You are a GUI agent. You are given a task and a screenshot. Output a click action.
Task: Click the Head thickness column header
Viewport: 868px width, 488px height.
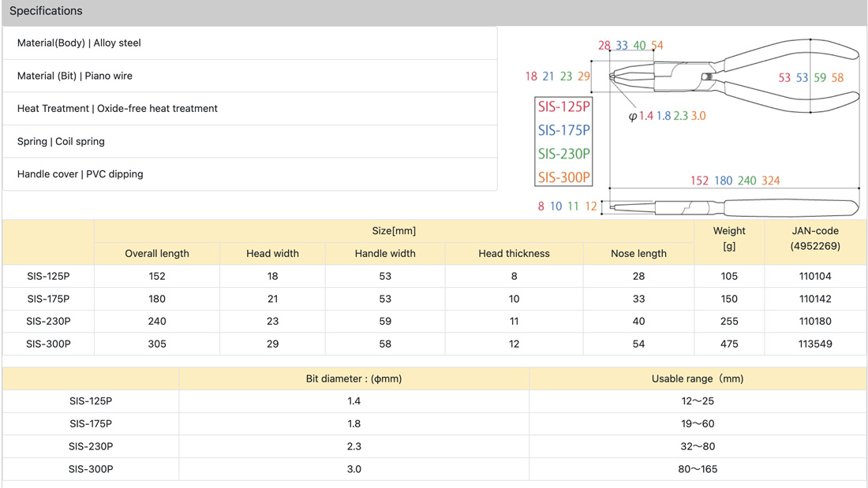(x=514, y=254)
